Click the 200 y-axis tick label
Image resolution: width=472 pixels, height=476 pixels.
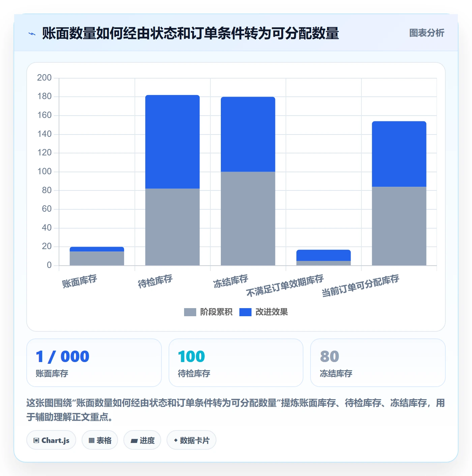point(44,78)
